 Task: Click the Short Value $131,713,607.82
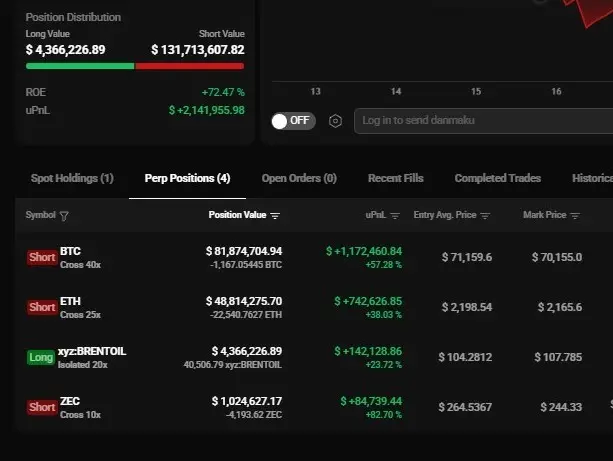coord(198,50)
